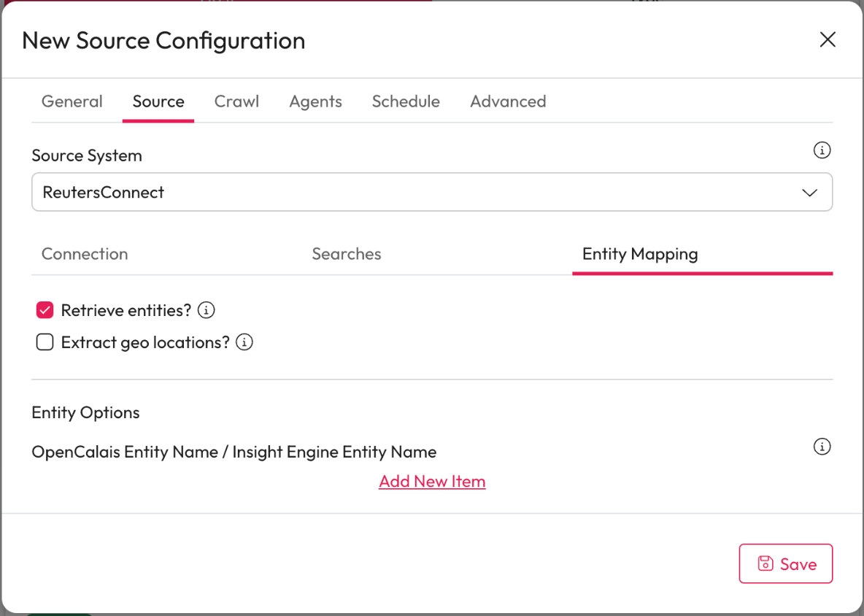Select the Schedule tab
This screenshot has width=864, height=616.
[x=406, y=101]
